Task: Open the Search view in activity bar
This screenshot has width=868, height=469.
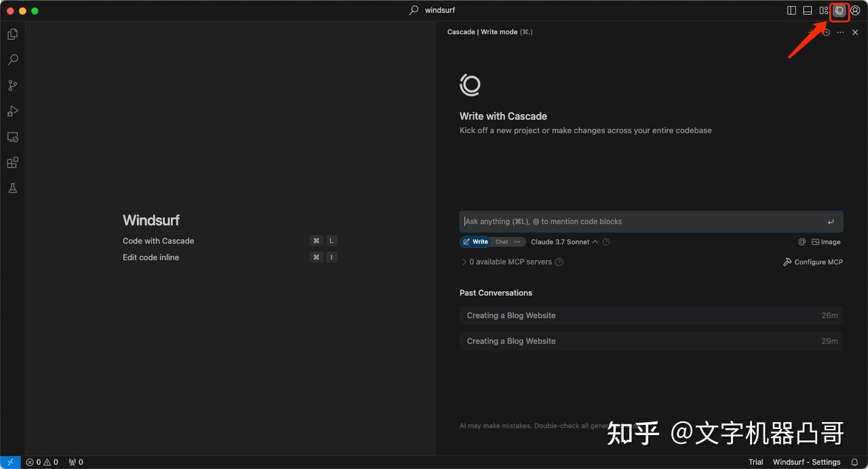Action: 12,60
